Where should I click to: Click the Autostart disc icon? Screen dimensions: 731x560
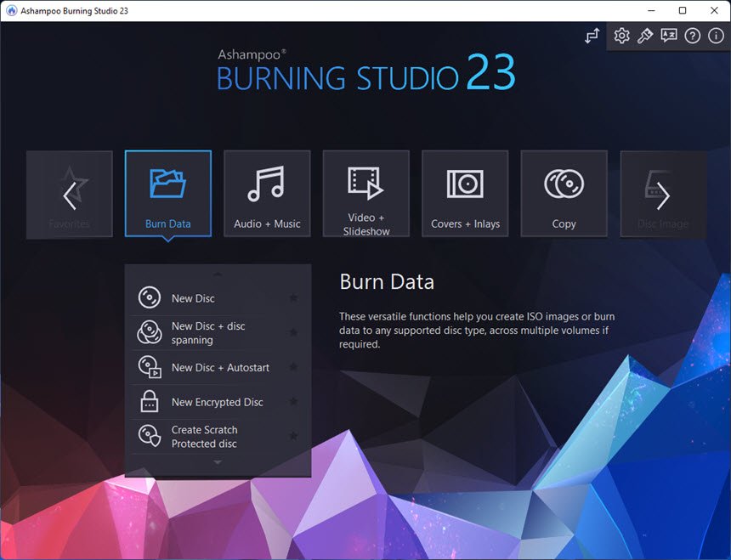(x=150, y=367)
